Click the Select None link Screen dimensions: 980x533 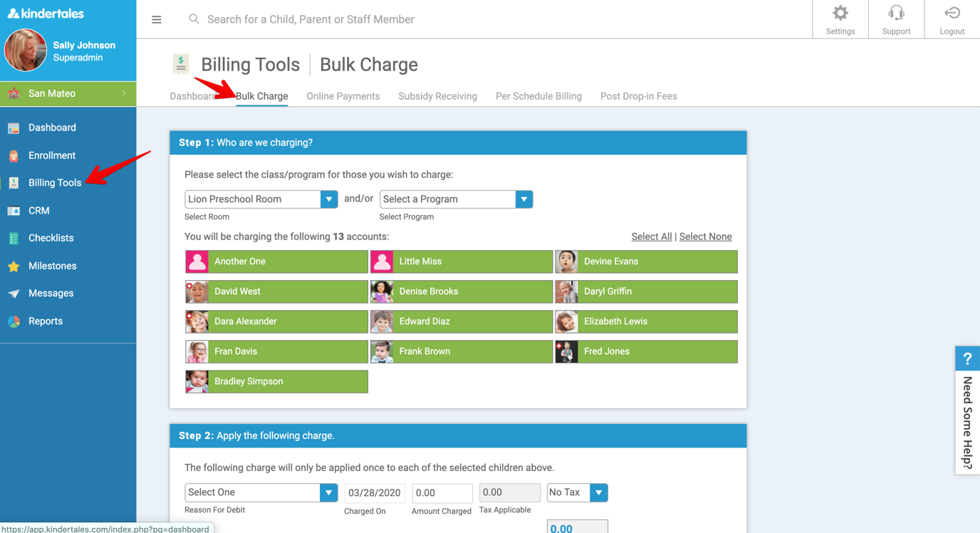(705, 237)
